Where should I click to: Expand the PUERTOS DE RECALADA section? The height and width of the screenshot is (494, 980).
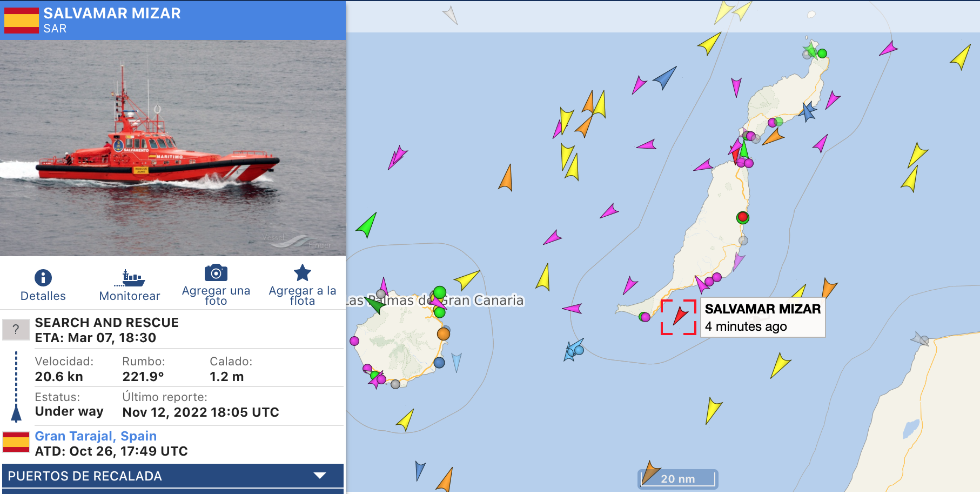173,476
